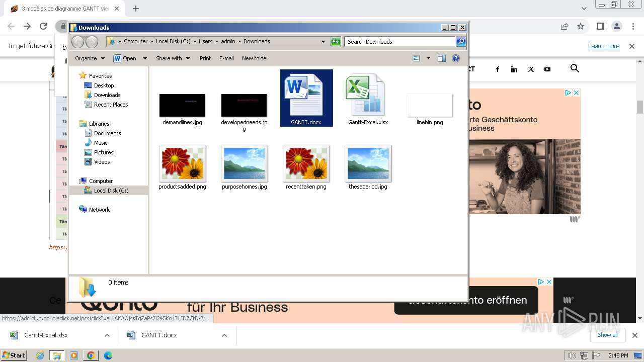Open Chrome three-dot menu

click(633, 26)
